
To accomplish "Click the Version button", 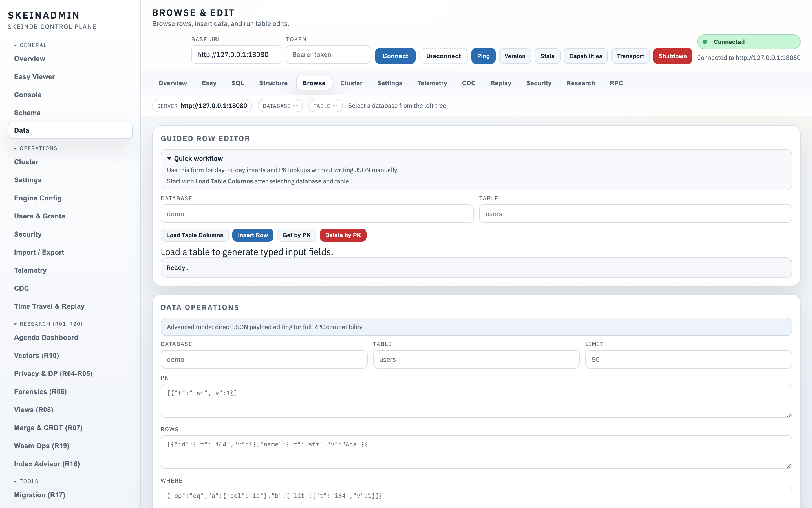I will pyautogui.click(x=515, y=56).
